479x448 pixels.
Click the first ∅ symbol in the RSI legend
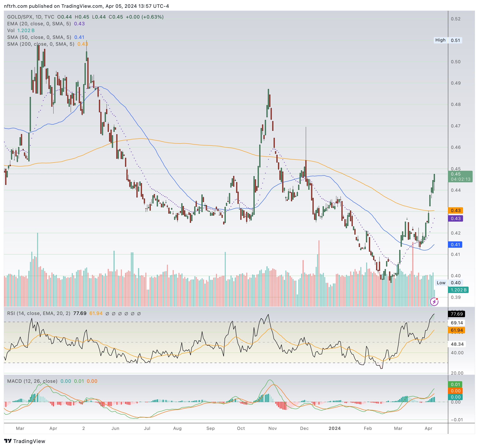click(x=107, y=314)
